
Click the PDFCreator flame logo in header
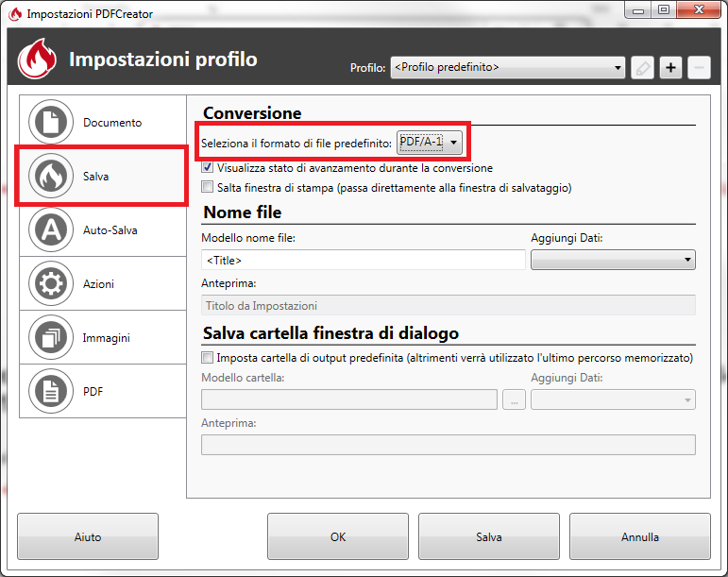pyautogui.click(x=37, y=59)
